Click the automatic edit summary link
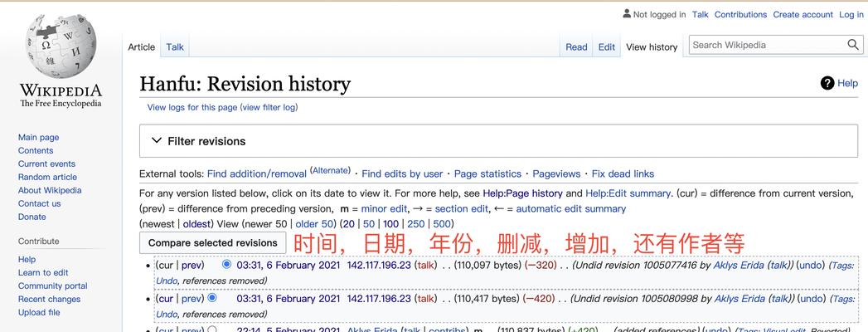 point(570,209)
